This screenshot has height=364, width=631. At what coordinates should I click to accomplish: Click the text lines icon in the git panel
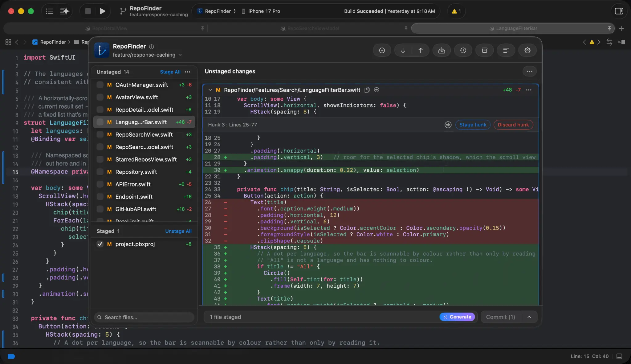tap(506, 50)
